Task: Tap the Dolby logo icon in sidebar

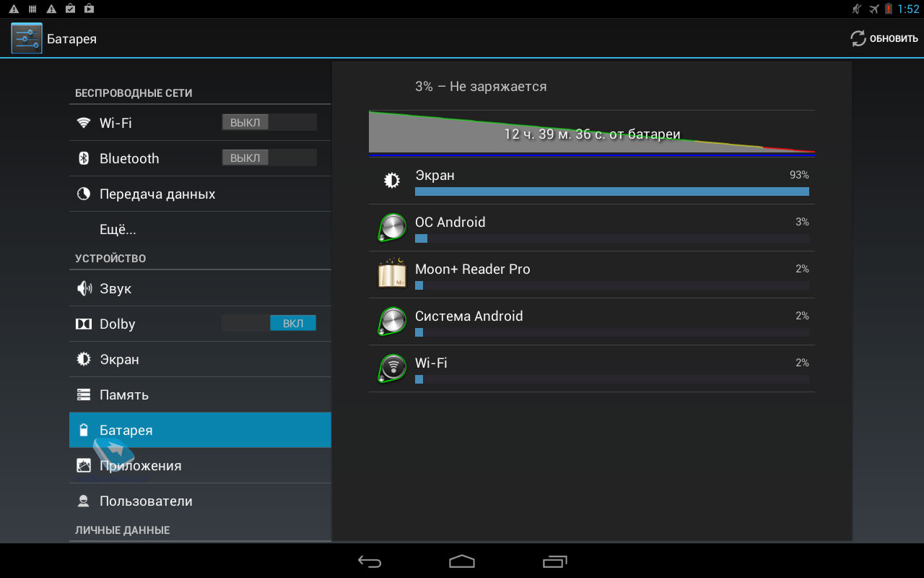Action: pos(84,324)
